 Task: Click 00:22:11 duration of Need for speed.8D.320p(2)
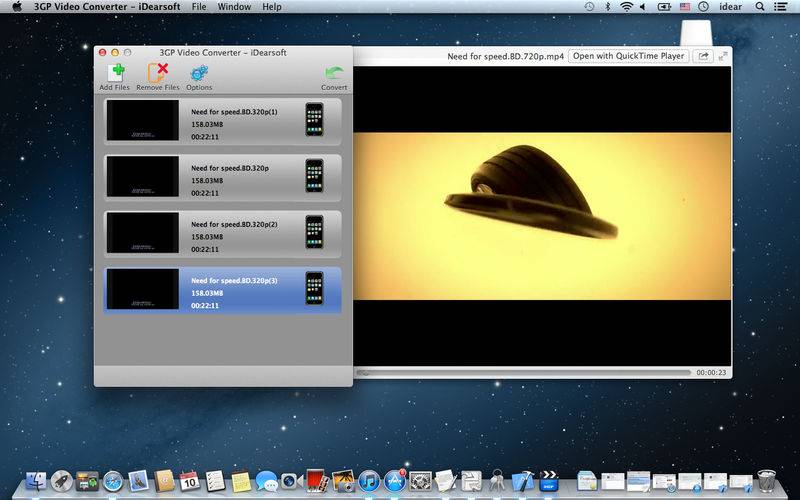205,249
